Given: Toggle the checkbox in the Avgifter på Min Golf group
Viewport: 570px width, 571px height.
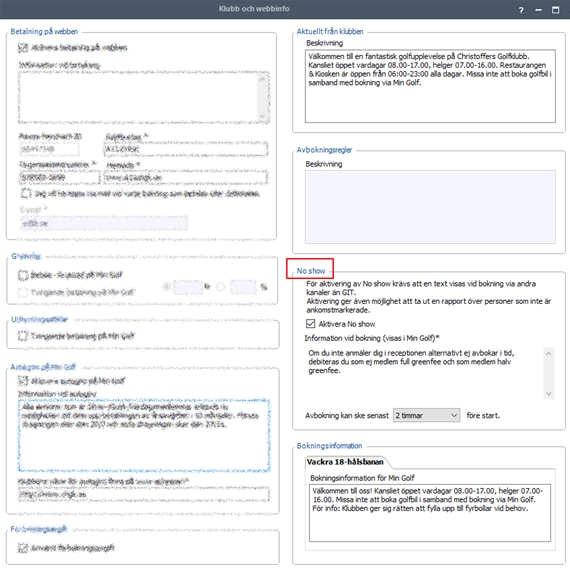Looking at the screenshot, I should [x=23, y=381].
